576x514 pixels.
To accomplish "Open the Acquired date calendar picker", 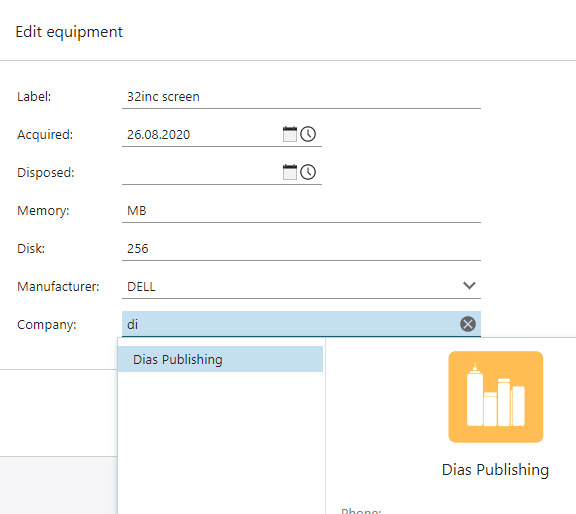I will (x=289, y=134).
